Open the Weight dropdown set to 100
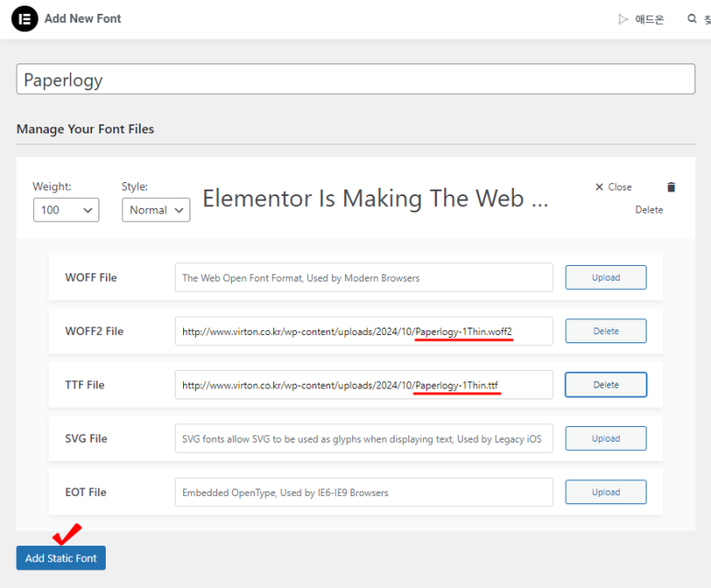The height and width of the screenshot is (588, 711). [66, 210]
